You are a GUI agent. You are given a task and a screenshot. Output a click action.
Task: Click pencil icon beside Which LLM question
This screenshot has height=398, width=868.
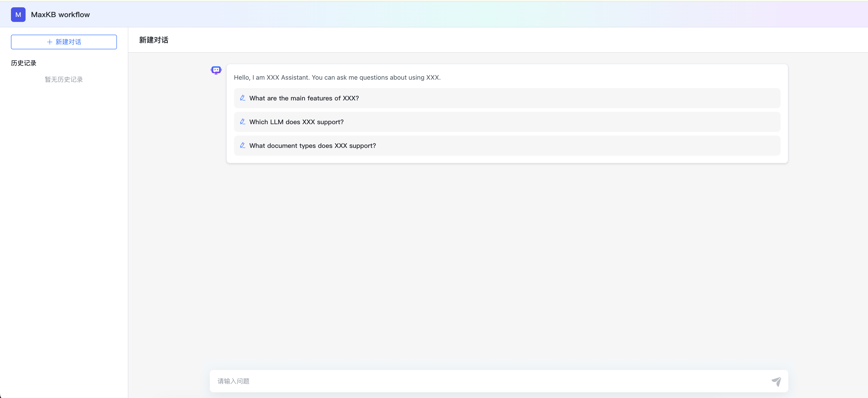point(242,122)
